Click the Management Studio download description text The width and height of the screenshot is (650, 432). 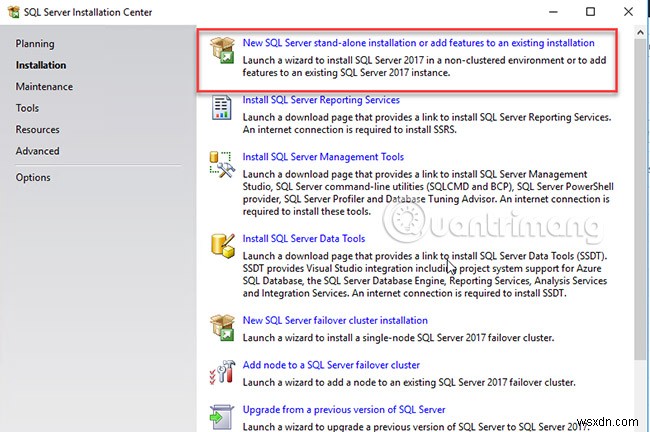coord(428,193)
